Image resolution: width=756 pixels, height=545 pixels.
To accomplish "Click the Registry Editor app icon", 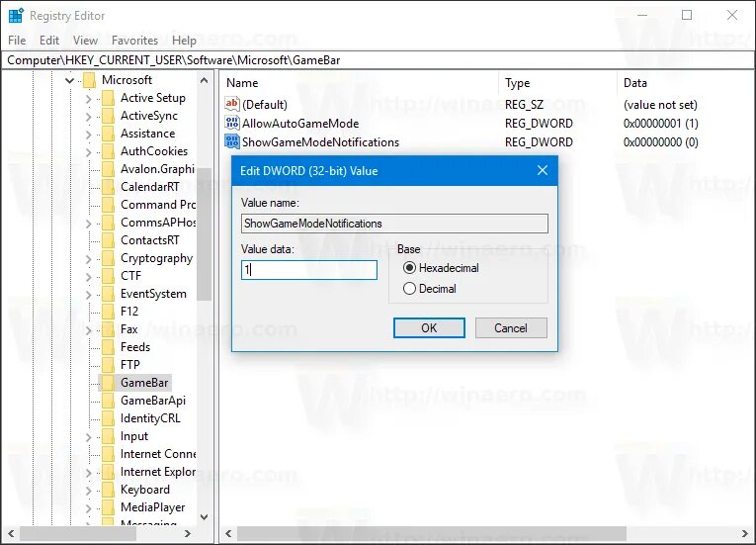I will 16,16.
